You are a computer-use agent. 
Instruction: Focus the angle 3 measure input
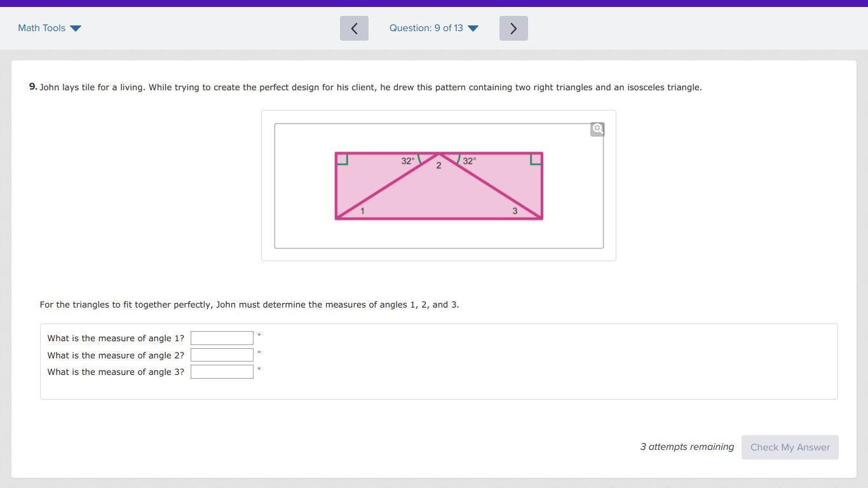[x=222, y=372]
